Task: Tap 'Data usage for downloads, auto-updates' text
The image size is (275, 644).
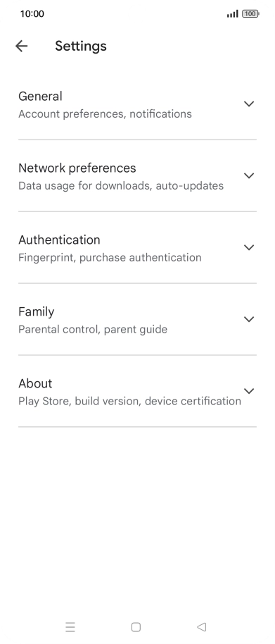Action: coord(121,185)
